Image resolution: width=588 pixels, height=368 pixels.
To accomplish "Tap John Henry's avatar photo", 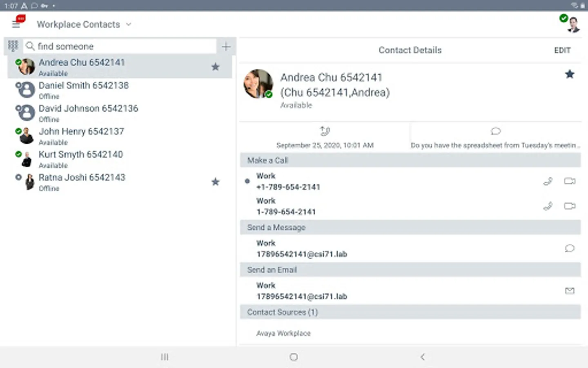I will [x=27, y=136].
